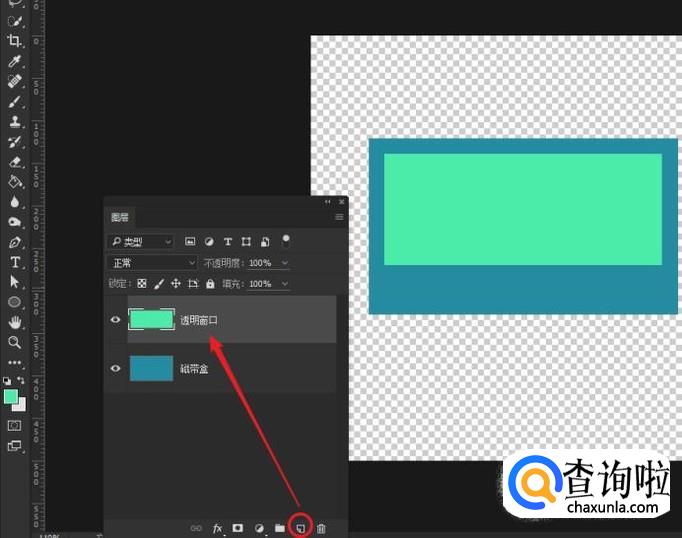Close the Layers panel
Viewport: 682px width, 538px height.
tap(341, 202)
